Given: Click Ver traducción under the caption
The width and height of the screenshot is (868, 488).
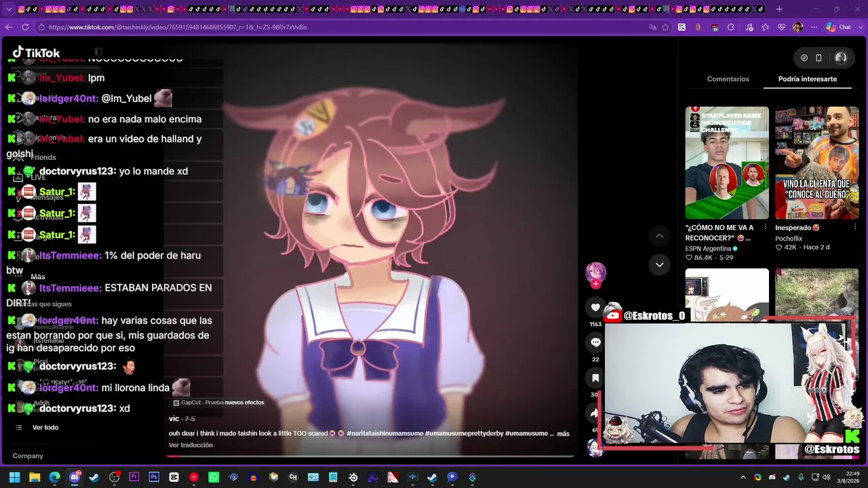Looking at the screenshot, I should coord(191,445).
